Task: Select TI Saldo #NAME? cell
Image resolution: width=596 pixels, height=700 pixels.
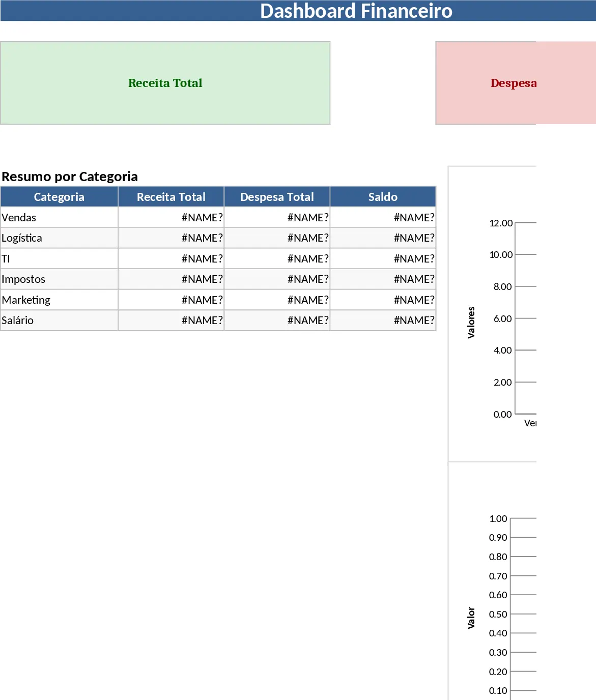Action: [x=383, y=258]
